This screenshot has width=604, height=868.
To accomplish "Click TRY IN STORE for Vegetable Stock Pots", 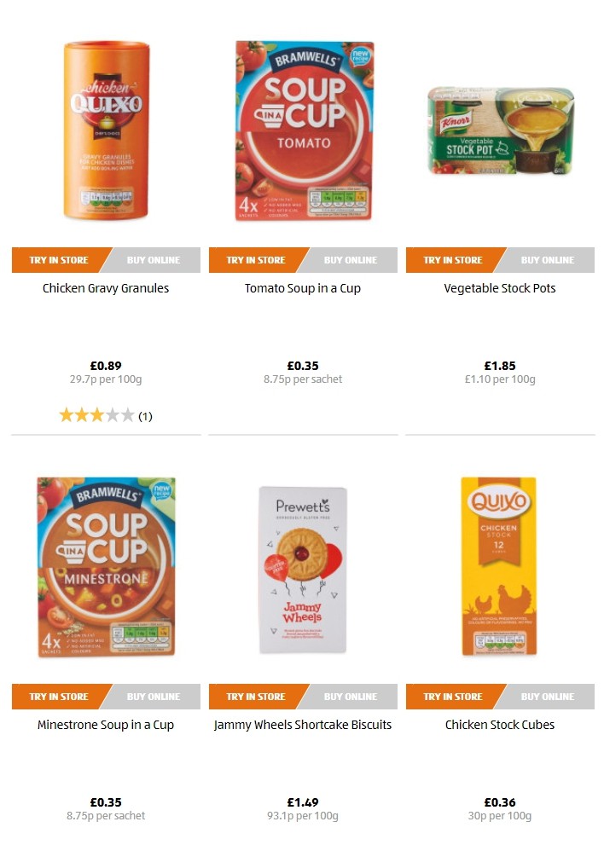I will point(451,260).
